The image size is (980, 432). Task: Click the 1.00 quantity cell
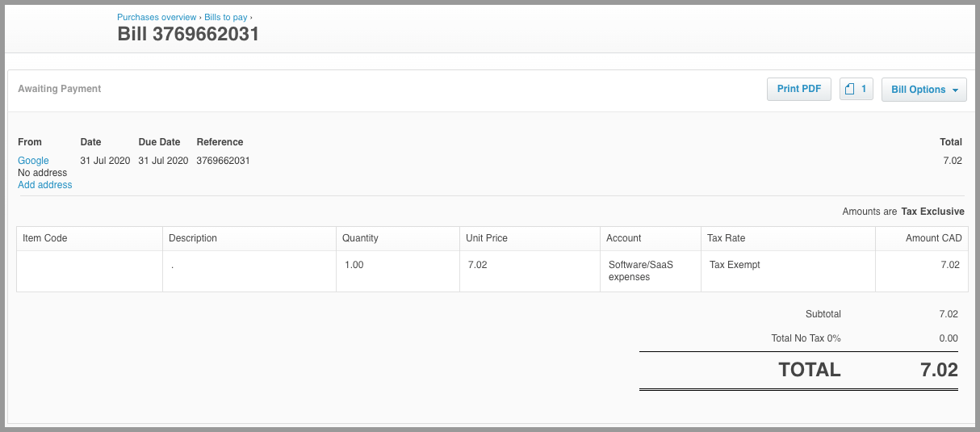click(x=398, y=271)
